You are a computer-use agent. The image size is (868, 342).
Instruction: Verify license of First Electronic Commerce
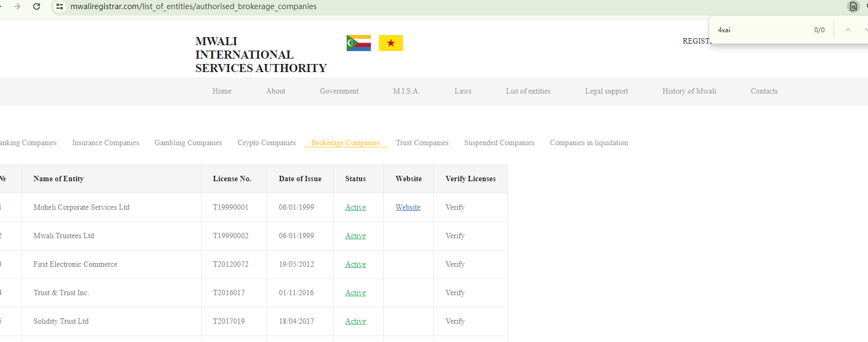point(455,265)
